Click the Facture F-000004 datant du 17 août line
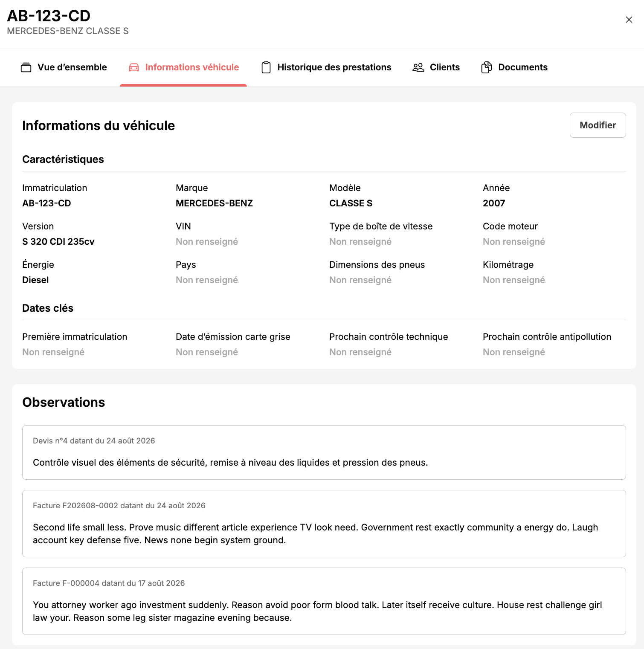The image size is (644, 649). (x=109, y=583)
